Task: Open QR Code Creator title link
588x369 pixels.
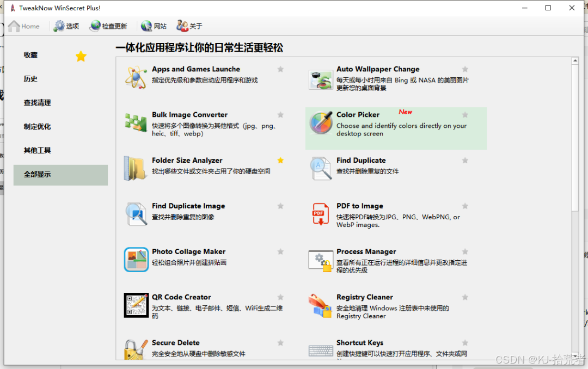Action: pos(181,297)
